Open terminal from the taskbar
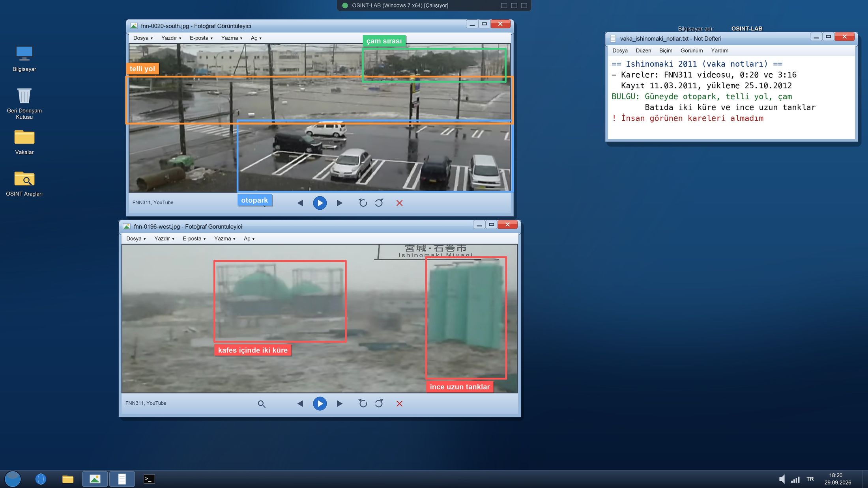This screenshot has width=868, height=488. pyautogui.click(x=149, y=479)
